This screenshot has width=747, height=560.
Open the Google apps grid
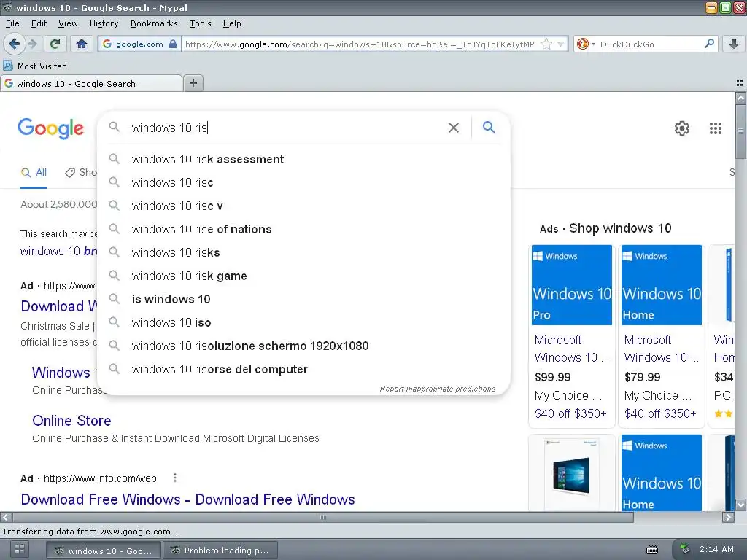716,128
